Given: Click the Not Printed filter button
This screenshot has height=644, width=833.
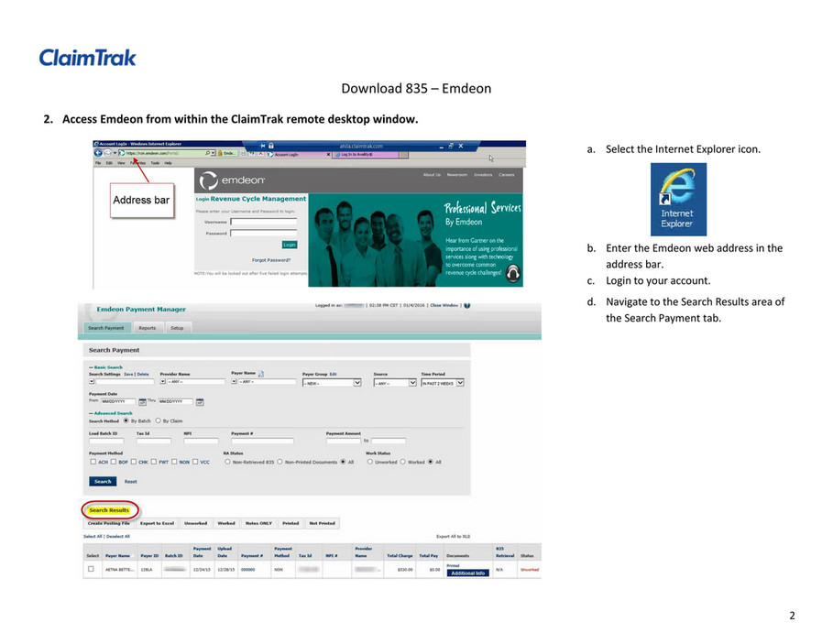Looking at the screenshot, I should point(323,523).
